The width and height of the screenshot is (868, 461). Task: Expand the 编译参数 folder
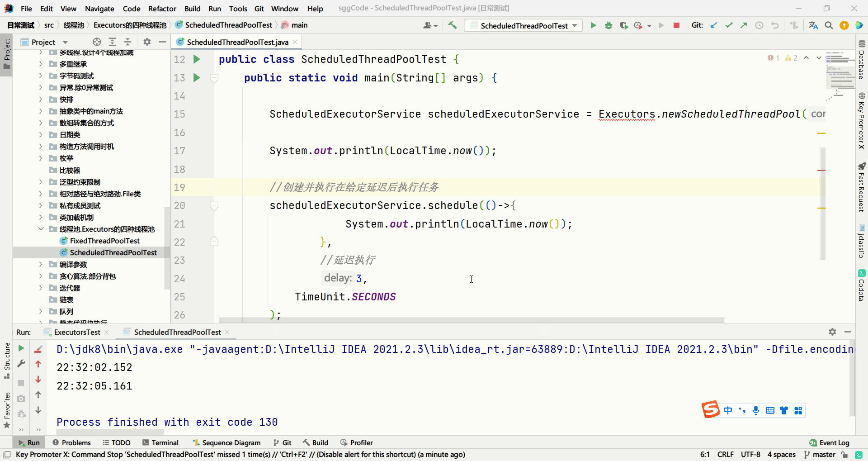pyautogui.click(x=41, y=264)
